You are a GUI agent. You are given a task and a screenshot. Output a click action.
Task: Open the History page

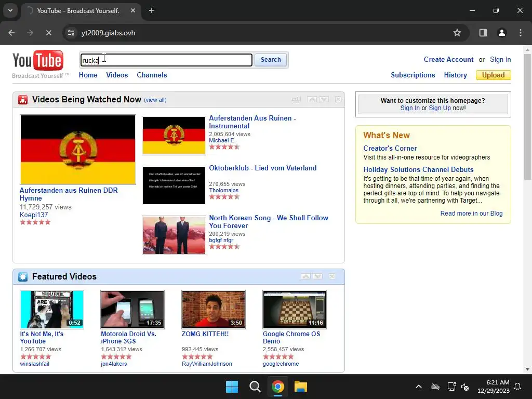[x=455, y=75]
